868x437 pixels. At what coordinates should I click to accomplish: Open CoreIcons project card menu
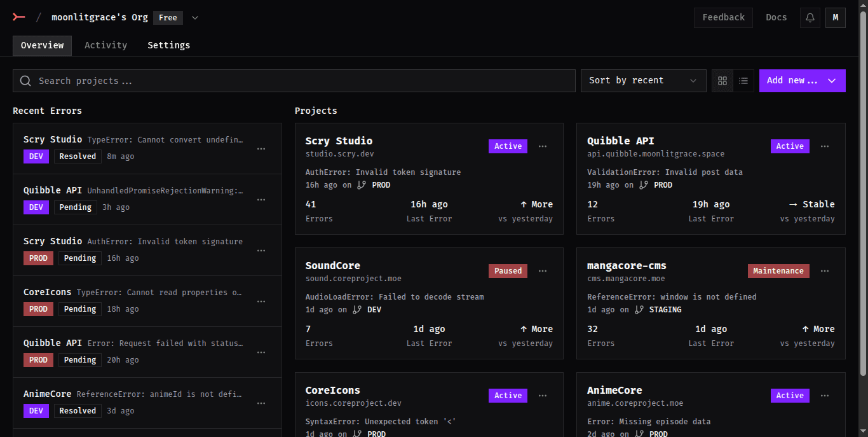pos(543,396)
